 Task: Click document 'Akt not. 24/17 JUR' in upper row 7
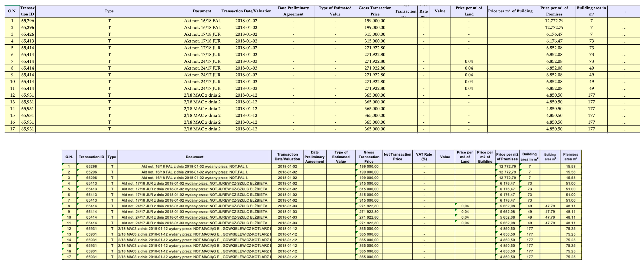tap(202, 61)
